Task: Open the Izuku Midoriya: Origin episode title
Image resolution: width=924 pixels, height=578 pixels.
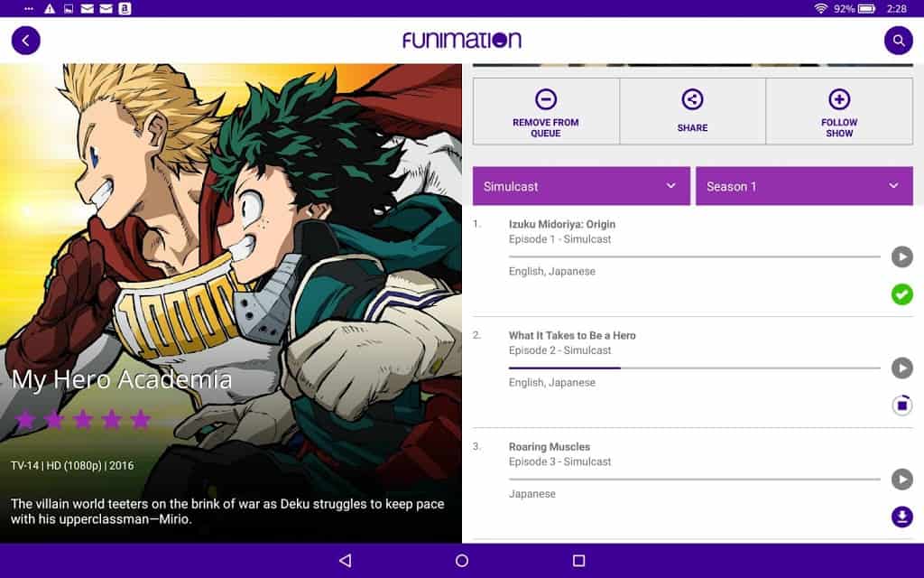Action: tap(562, 224)
